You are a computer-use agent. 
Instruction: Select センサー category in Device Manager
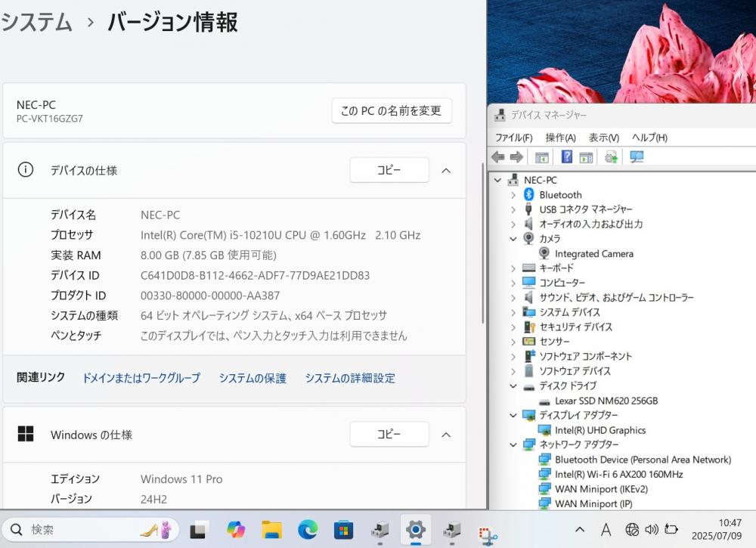click(554, 342)
